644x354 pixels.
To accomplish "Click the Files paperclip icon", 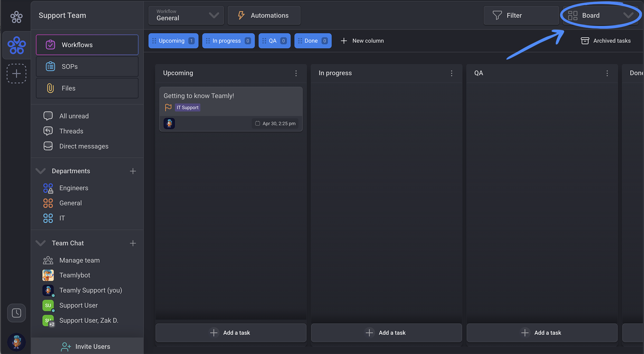I will pyautogui.click(x=50, y=88).
